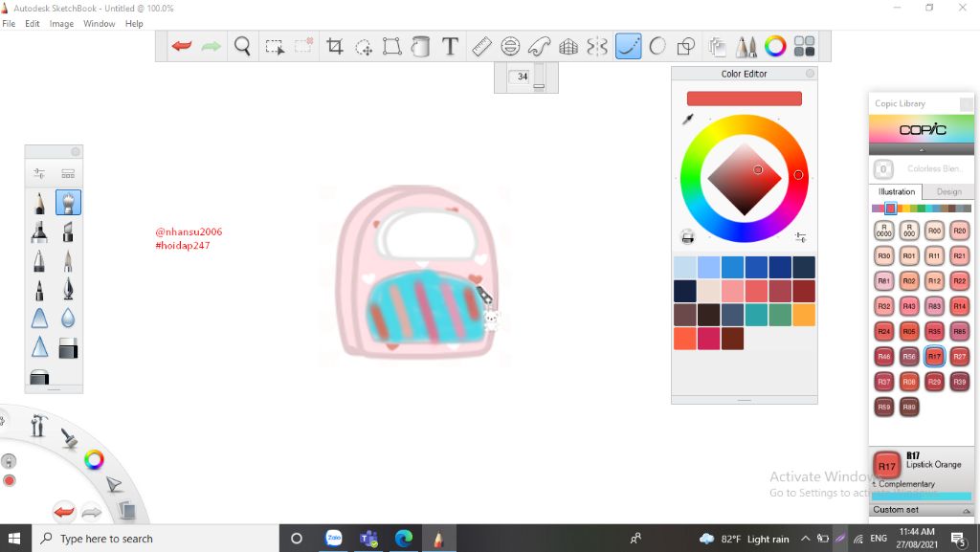The image size is (980, 552).
Task: Click the transparent color icon in Color Editor
Action: coord(687,236)
